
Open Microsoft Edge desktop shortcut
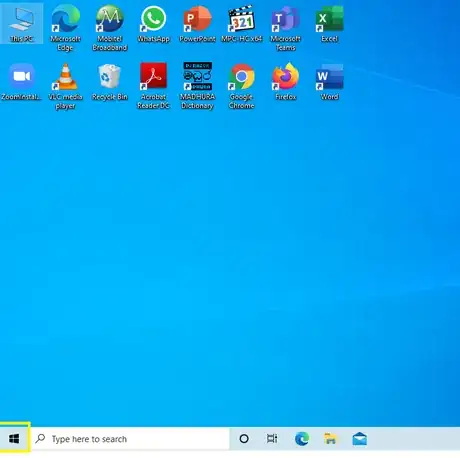coord(65,28)
